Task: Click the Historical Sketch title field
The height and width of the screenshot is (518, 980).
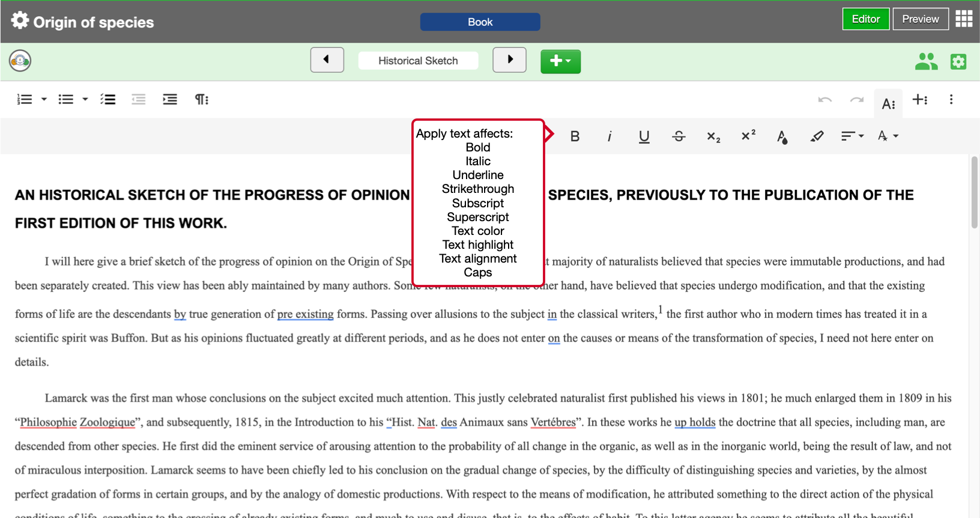Action: tap(418, 61)
